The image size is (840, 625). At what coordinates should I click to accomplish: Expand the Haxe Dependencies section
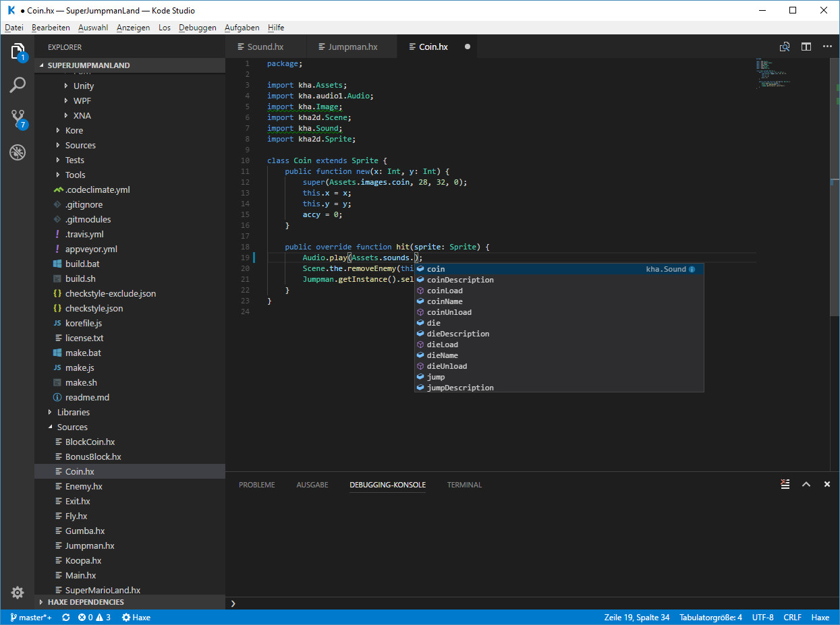tap(86, 602)
